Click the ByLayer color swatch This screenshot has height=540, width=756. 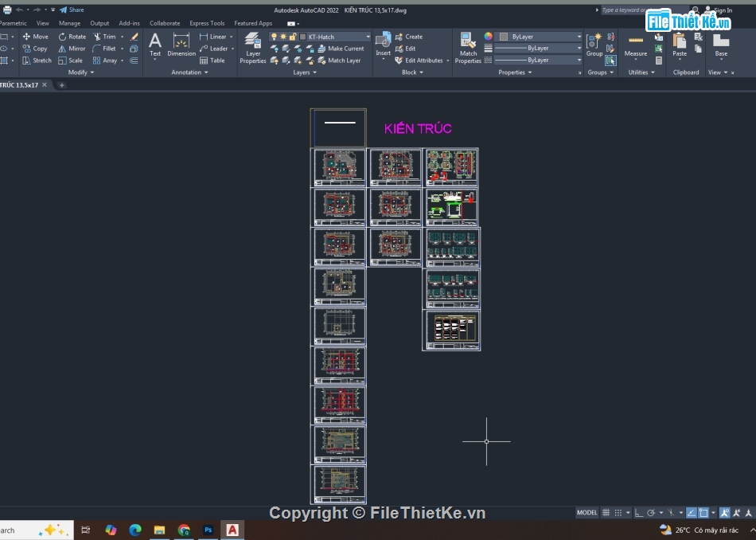pyautogui.click(x=503, y=37)
